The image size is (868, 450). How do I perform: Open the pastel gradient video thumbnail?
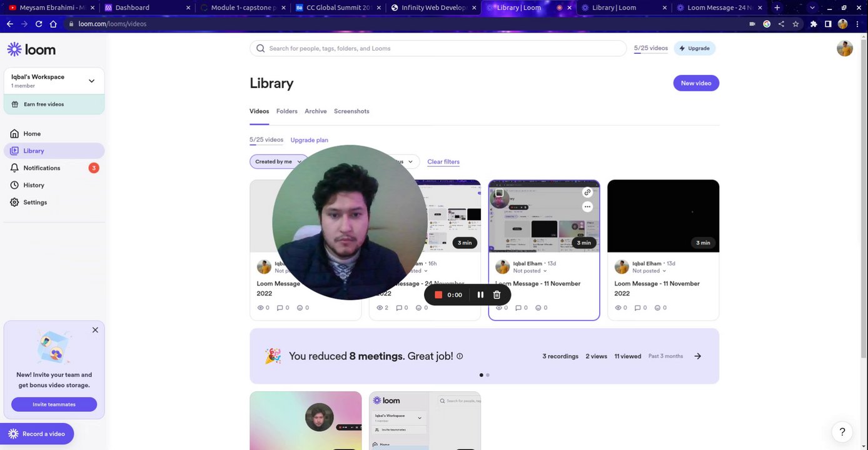pos(305,421)
